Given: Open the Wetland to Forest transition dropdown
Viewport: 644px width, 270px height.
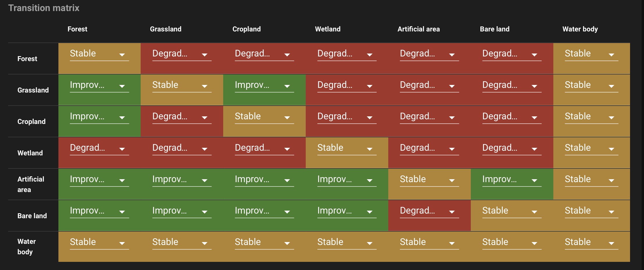Looking at the screenshot, I should [x=99, y=148].
